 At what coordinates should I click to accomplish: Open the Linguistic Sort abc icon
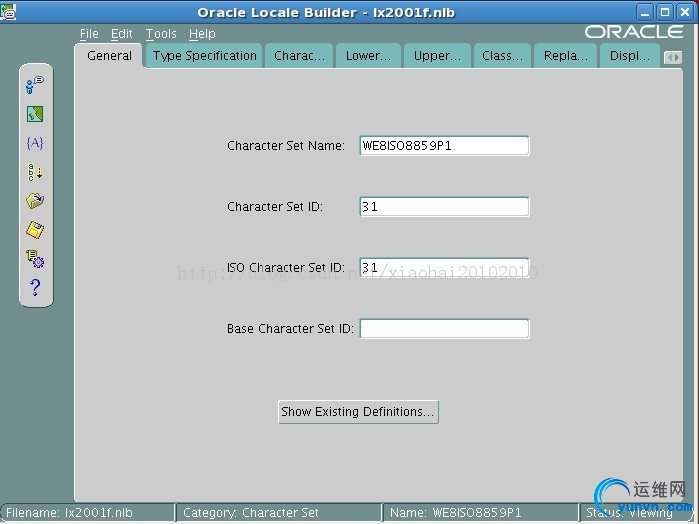click(x=35, y=172)
